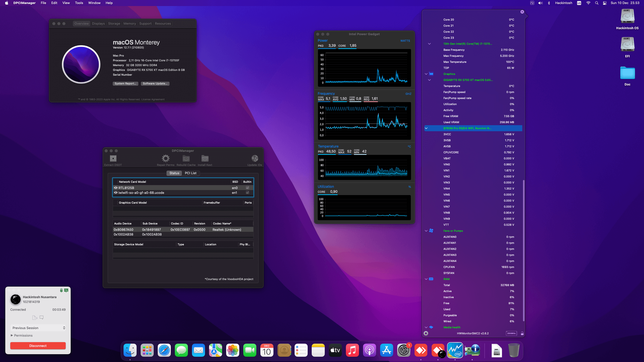The image size is (644, 362).
Task: Switch to PCI List tab
Action: tap(190, 173)
